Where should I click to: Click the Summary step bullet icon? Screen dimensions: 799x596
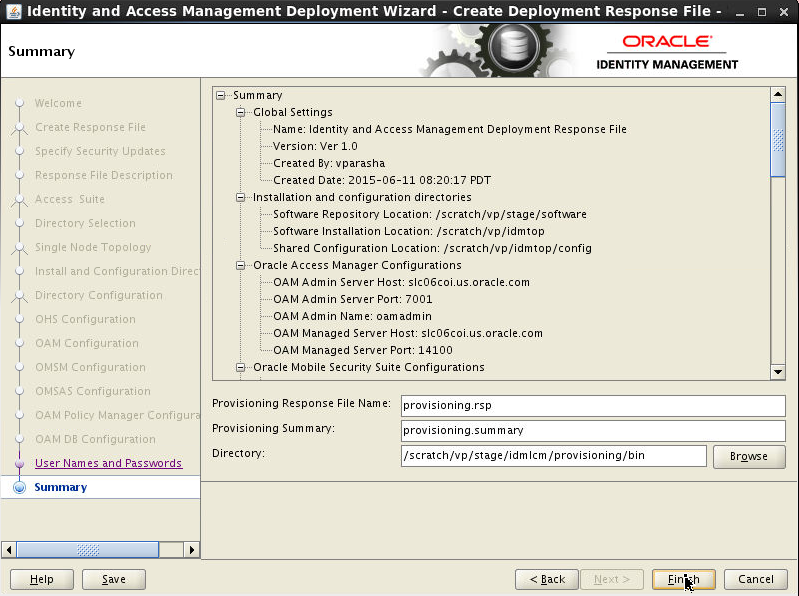[19, 487]
